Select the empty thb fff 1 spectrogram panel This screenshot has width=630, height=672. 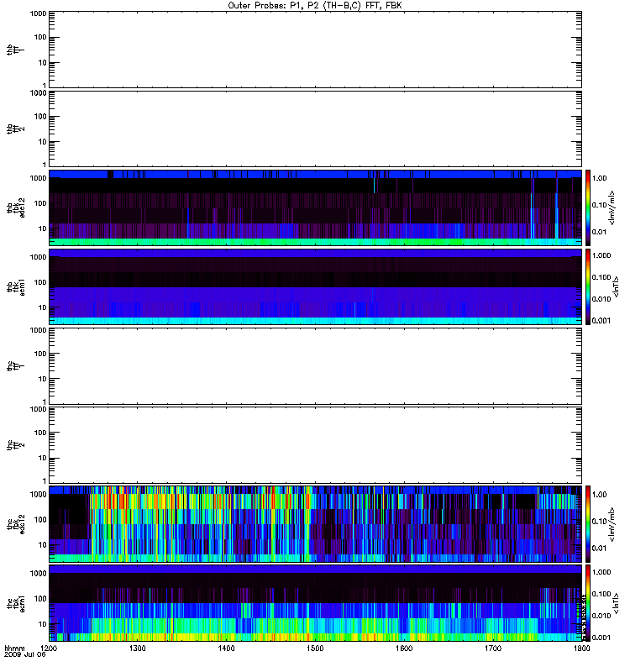click(315, 50)
